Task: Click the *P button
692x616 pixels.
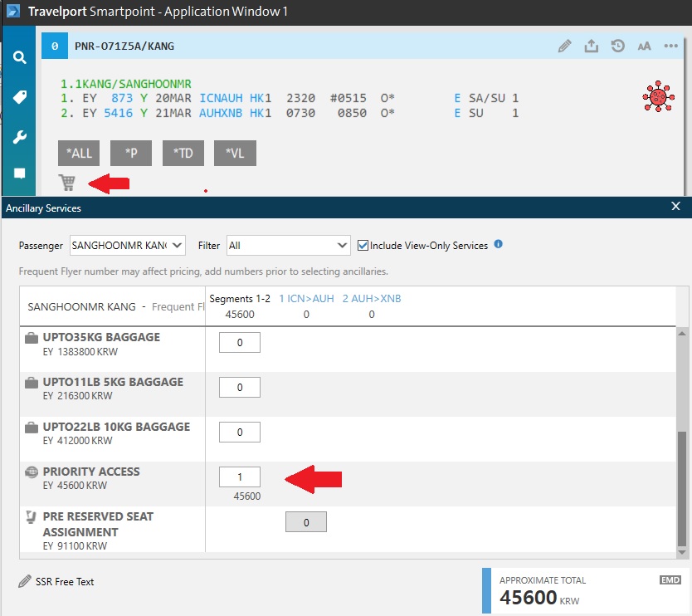Action: 131,154
